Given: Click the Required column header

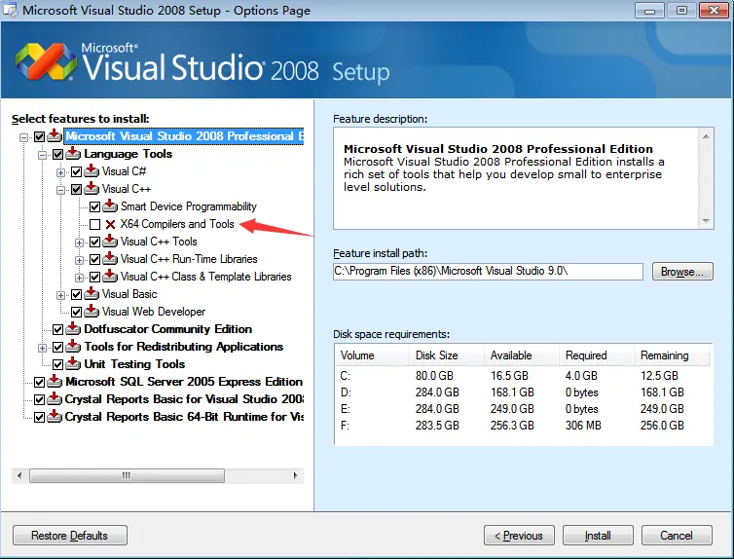Looking at the screenshot, I should [x=597, y=355].
